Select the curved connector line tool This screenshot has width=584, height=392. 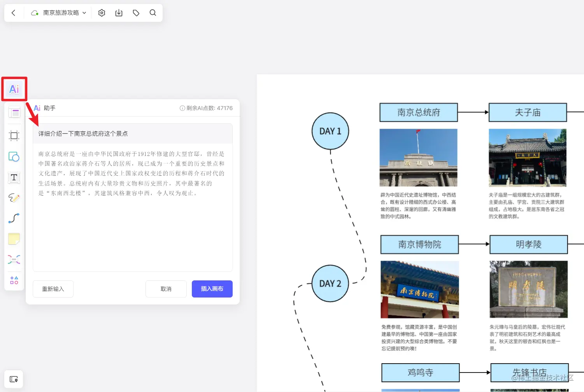[x=14, y=218]
